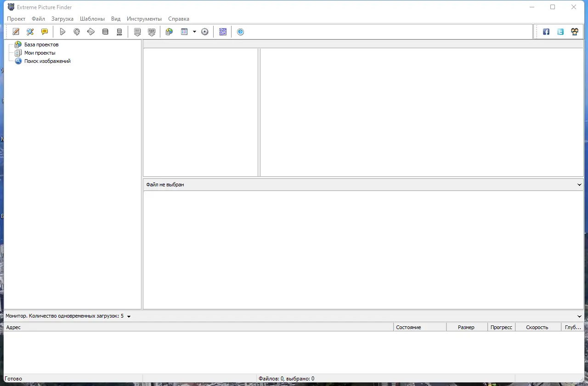The width and height of the screenshot is (588, 386).
Task: Open program settings via the gear icon
Action: tap(205, 32)
